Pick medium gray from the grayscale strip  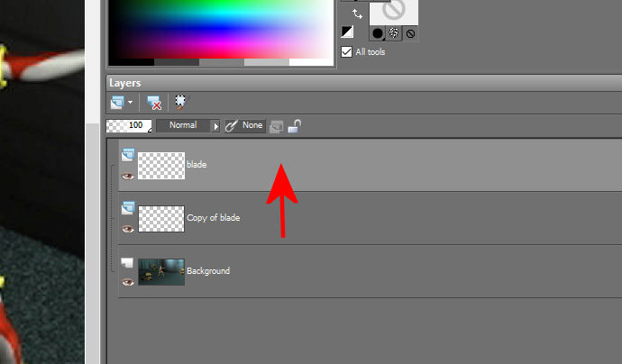tap(222, 62)
